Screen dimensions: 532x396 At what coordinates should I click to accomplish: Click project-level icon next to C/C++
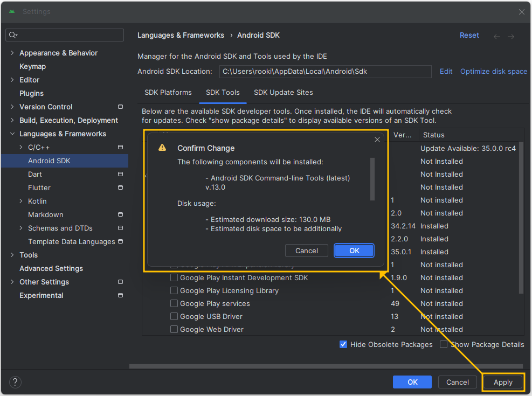(x=120, y=147)
